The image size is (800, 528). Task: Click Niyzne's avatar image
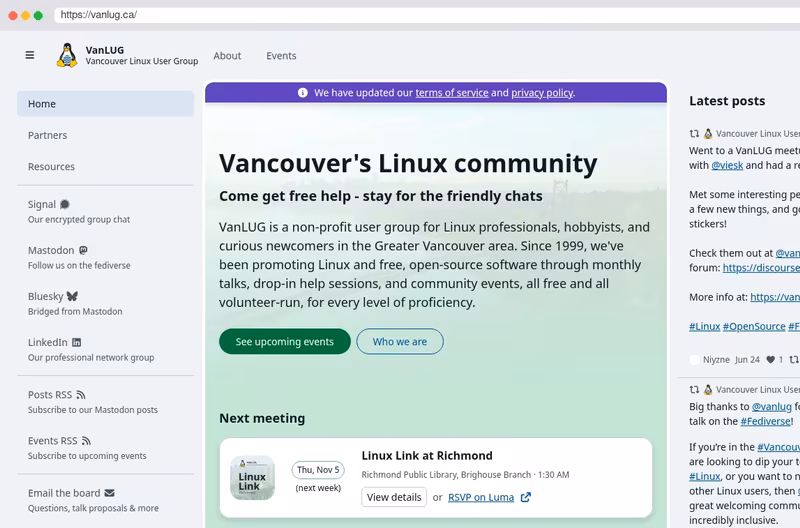694,360
